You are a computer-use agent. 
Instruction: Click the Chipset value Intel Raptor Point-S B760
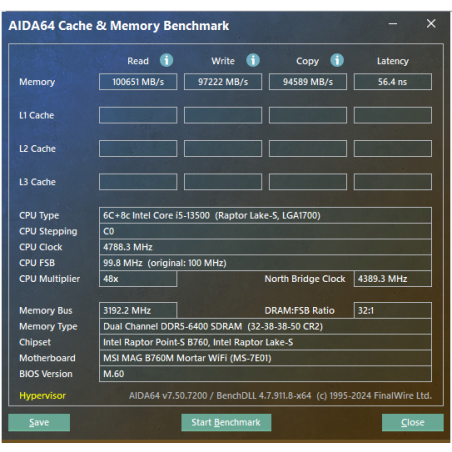point(265,342)
